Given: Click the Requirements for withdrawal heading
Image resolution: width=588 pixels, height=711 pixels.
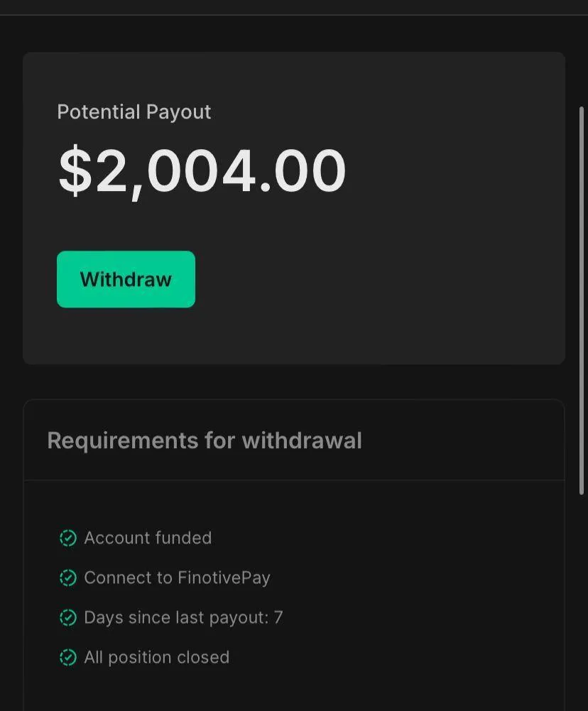Looking at the screenshot, I should click(205, 440).
